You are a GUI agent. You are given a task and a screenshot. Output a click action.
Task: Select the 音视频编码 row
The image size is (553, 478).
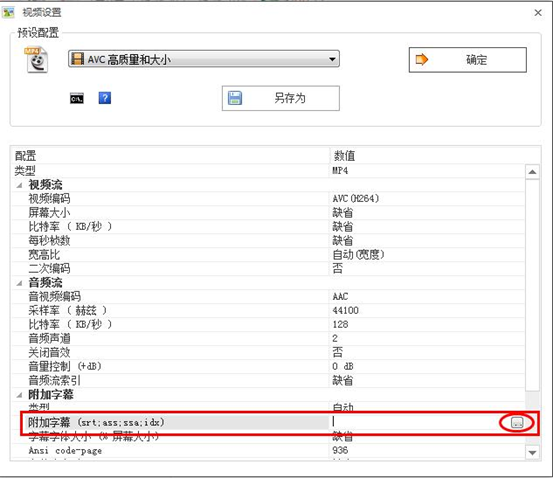coord(268,296)
